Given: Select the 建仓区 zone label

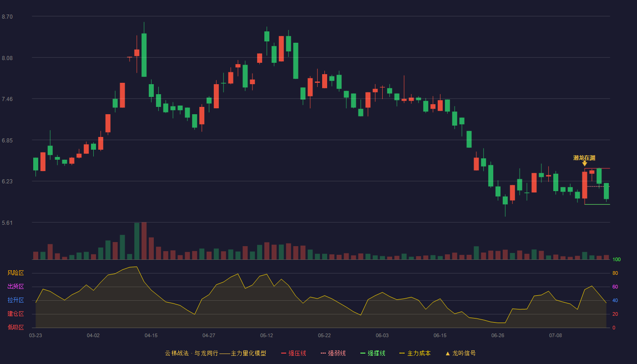Looking at the screenshot, I should [x=15, y=314].
